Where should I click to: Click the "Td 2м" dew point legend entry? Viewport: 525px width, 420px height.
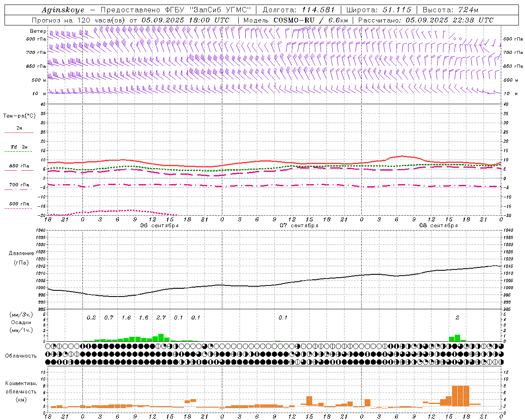click(19, 147)
